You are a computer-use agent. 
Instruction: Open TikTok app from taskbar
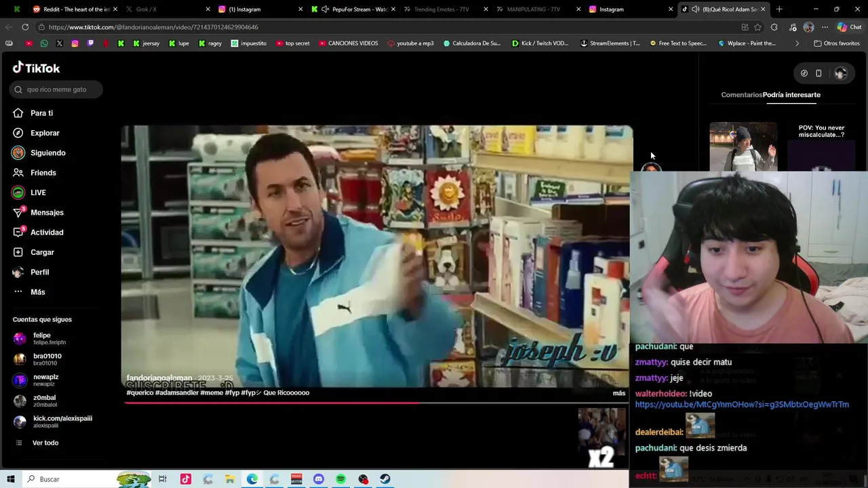tap(185, 479)
